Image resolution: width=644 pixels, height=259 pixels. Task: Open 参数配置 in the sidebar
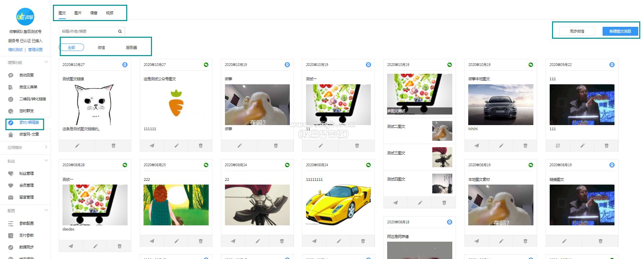coord(26,223)
